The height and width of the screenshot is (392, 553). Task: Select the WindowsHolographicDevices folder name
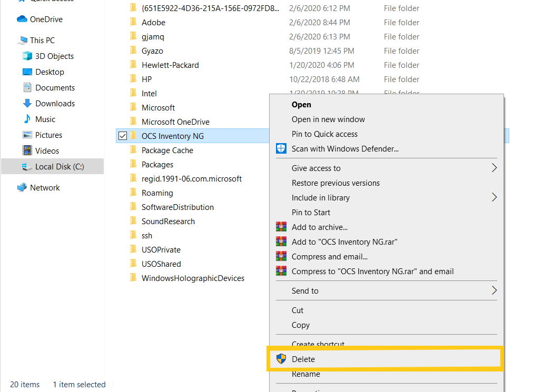pyautogui.click(x=193, y=278)
